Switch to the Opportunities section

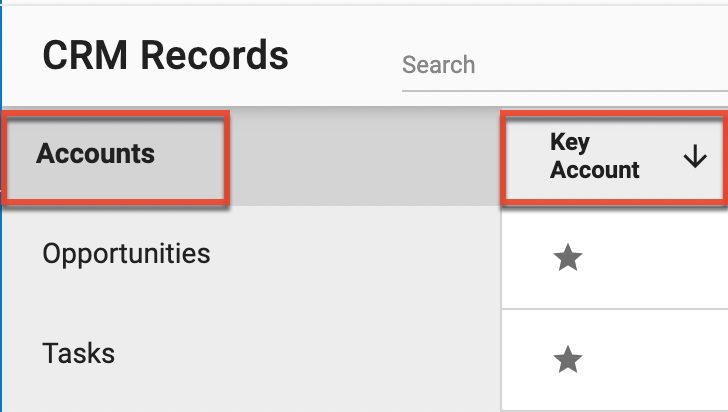click(126, 254)
